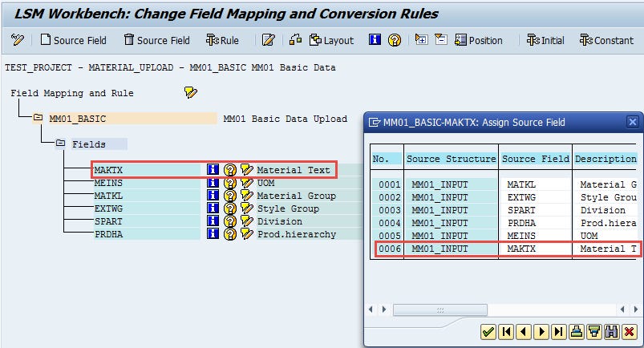Viewport: 644px width, 348px height.
Task: Click rule pencil icon on MEINS row
Action: coord(246,183)
